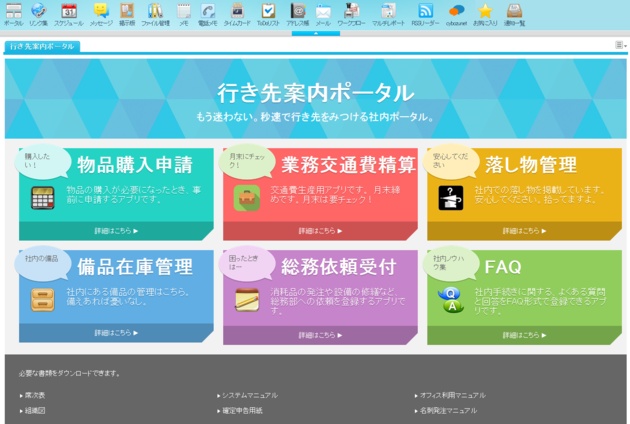Viewport: 630px width, 424px height.
Task: Click the notepad pencil icon in 総務依頼受付 card
Action: pos(247,300)
